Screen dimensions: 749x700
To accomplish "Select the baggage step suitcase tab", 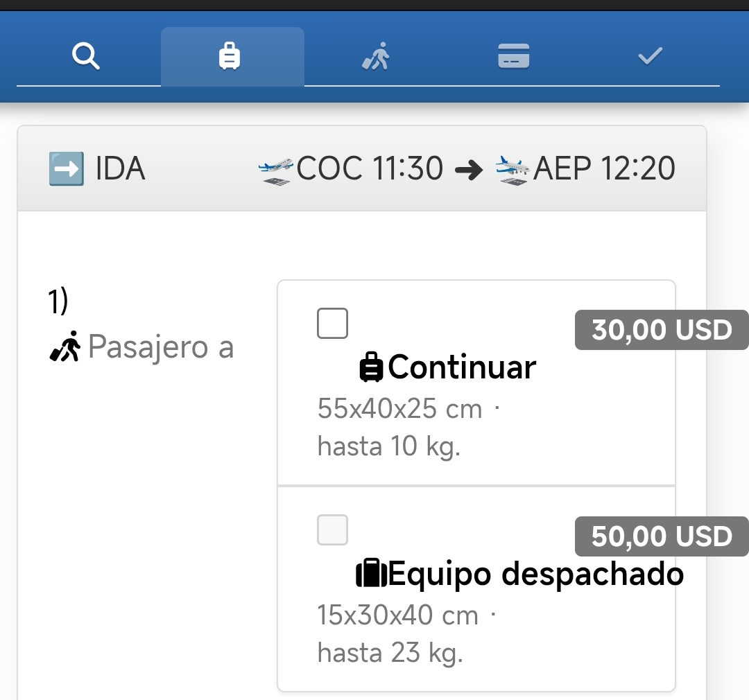I will click(x=230, y=56).
